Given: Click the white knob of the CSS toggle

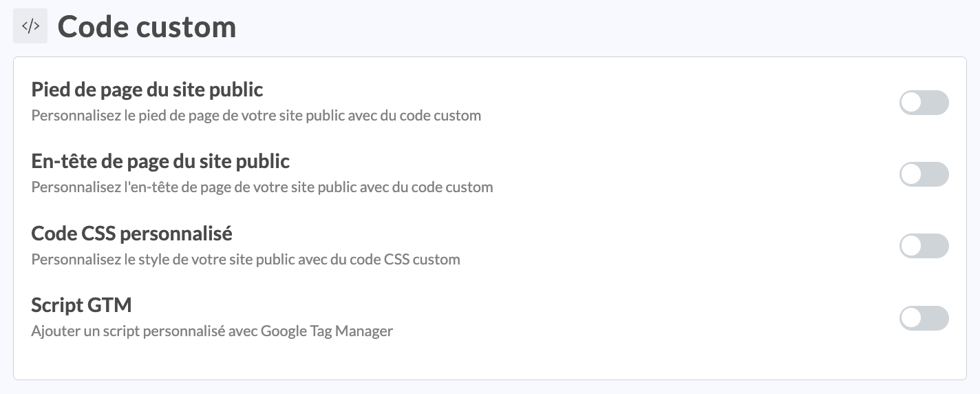Looking at the screenshot, I should [911, 246].
